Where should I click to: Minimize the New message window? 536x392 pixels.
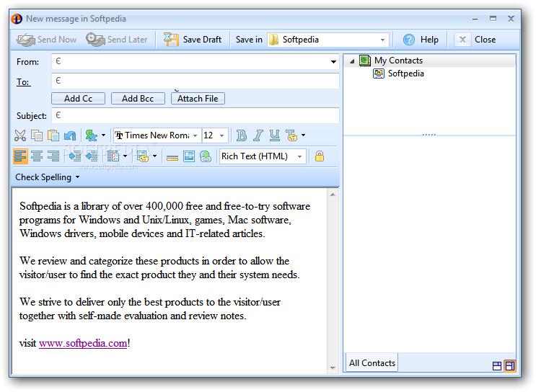click(475, 19)
